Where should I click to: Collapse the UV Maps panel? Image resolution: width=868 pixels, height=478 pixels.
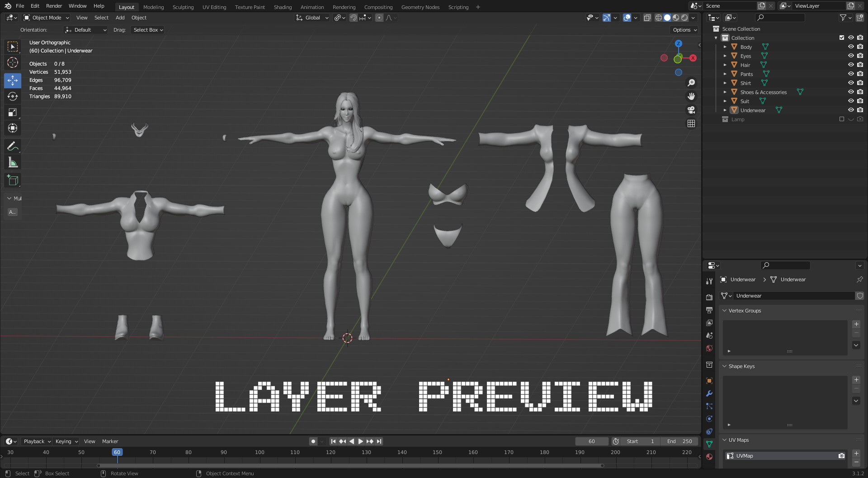[x=725, y=440]
